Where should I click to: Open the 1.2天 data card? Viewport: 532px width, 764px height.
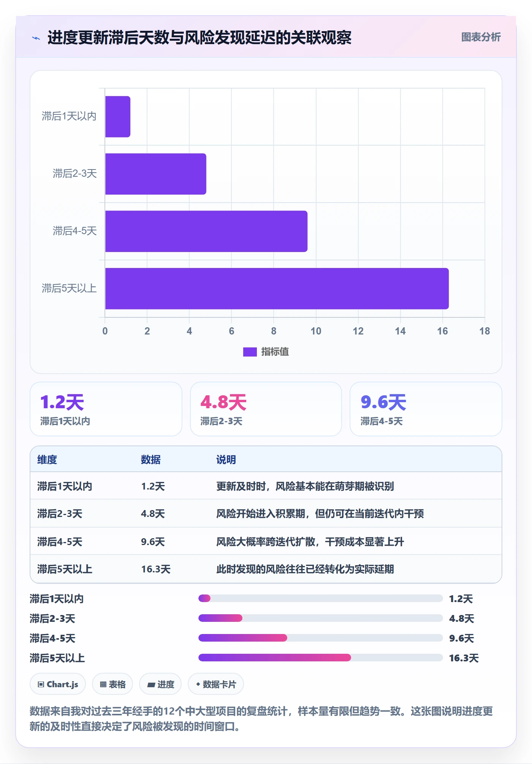click(106, 409)
